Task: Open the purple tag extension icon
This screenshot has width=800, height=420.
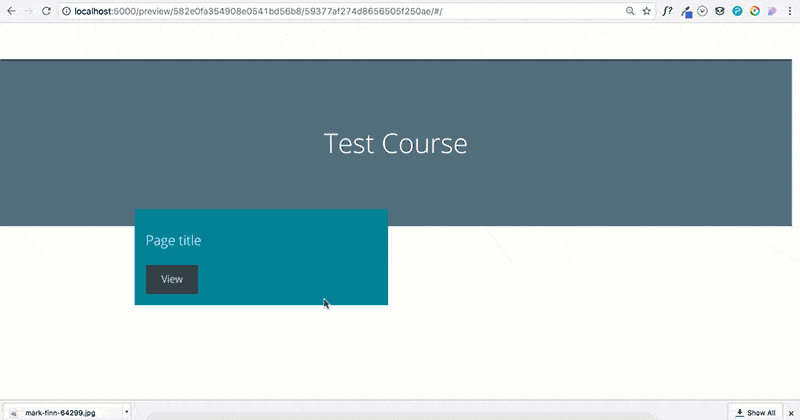Action: (x=772, y=11)
